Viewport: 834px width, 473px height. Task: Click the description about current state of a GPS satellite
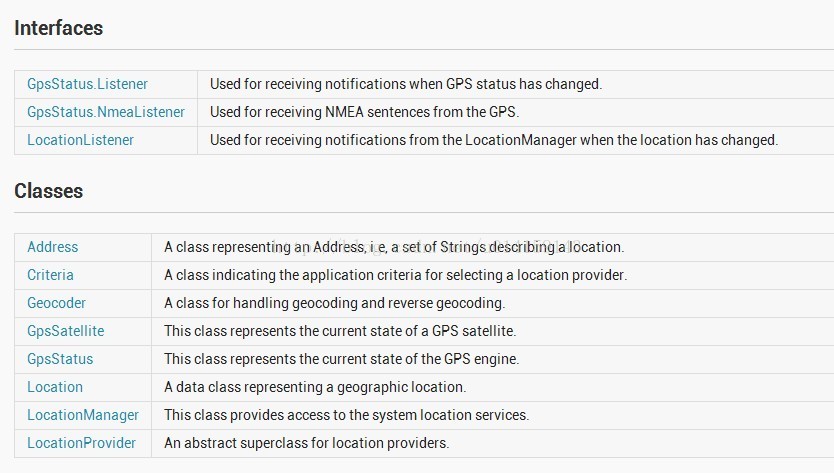point(340,331)
